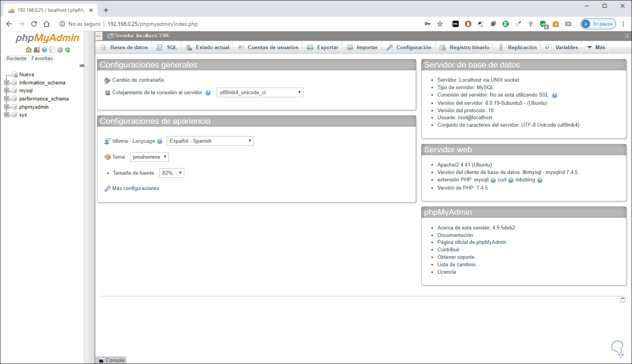The height and width of the screenshot is (364, 632).
Task: Open the 82% font size dropdown
Action: coord(172,173)
